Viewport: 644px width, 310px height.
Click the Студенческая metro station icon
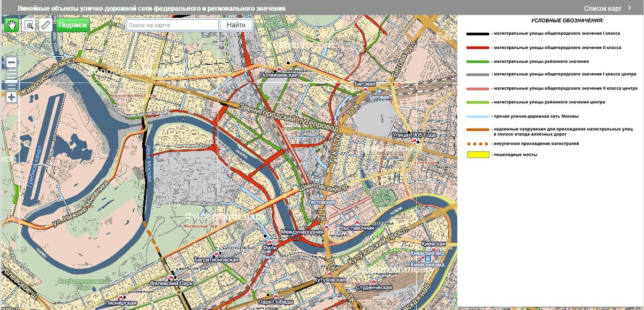click(x=374, y=282)
